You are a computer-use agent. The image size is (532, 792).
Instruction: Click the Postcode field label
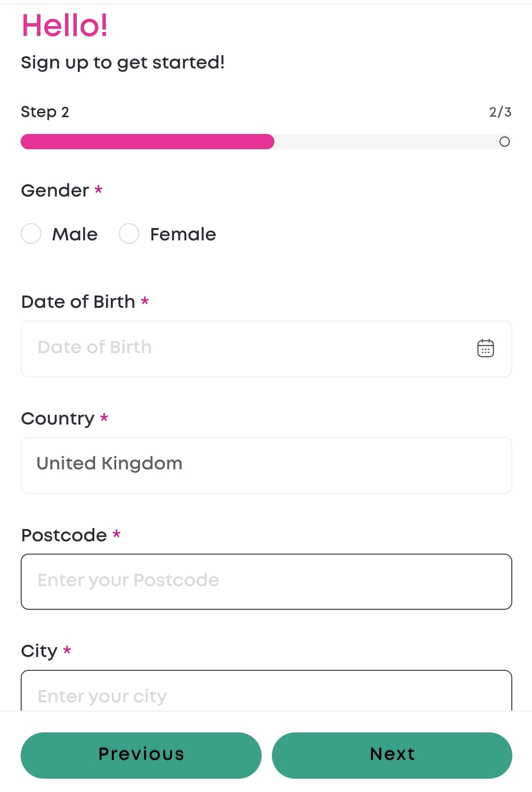(x=64, y=535)
